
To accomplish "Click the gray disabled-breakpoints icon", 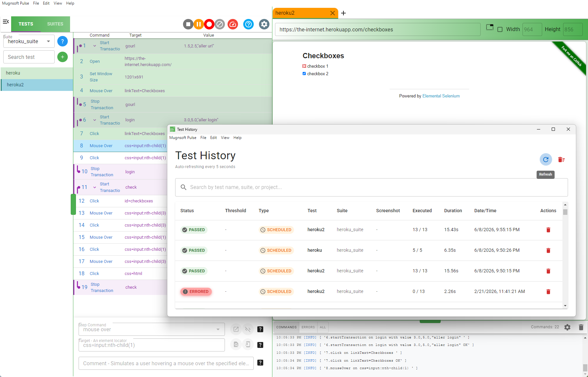I will click(220, 24).
